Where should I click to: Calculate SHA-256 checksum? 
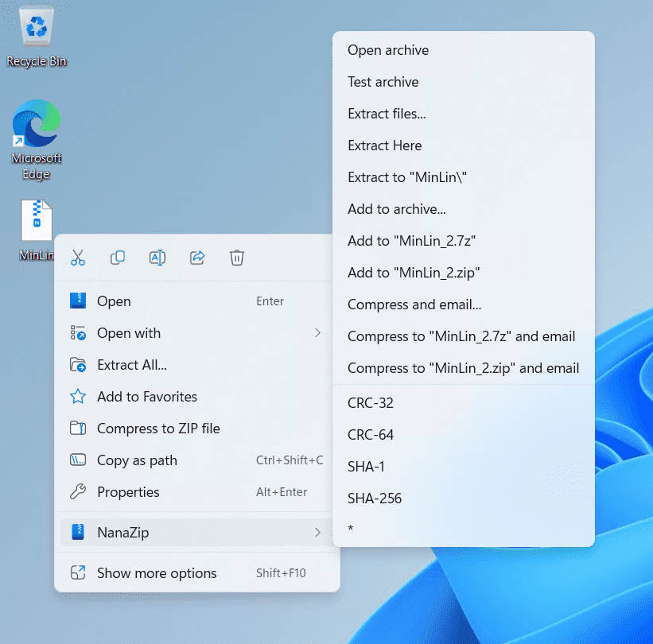[x=375, y=499]
